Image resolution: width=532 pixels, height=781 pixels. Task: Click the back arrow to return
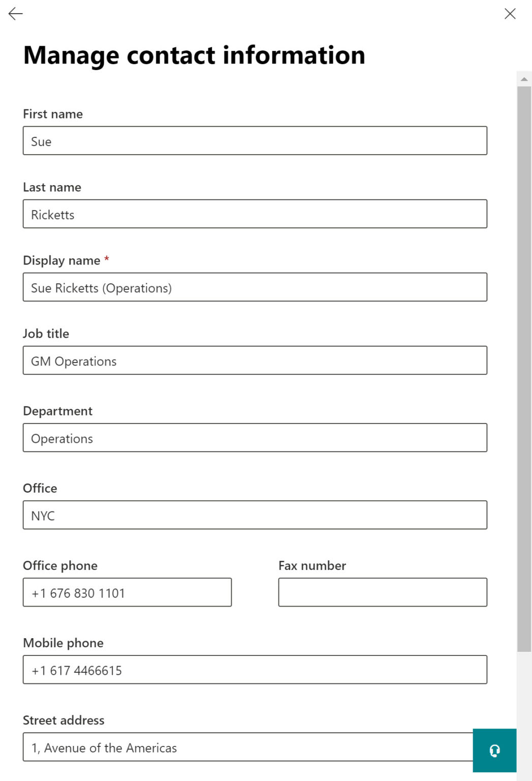tap(15, 14)
